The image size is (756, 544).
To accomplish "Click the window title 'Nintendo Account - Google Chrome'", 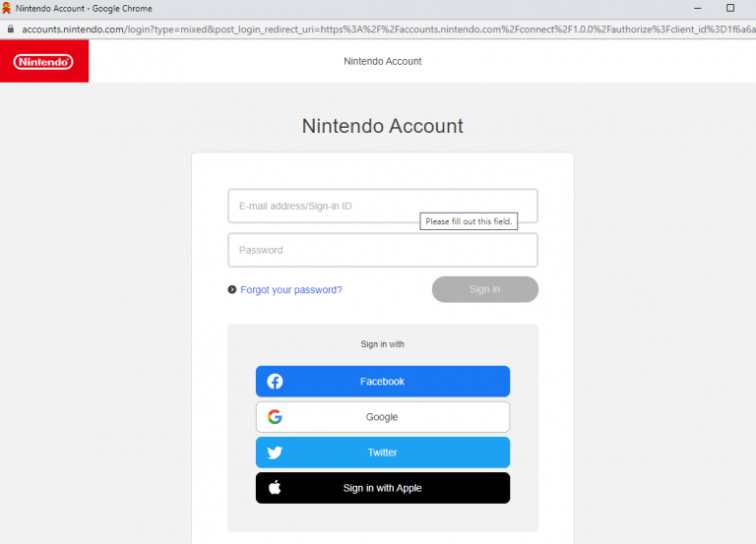I will pos(84,8).
